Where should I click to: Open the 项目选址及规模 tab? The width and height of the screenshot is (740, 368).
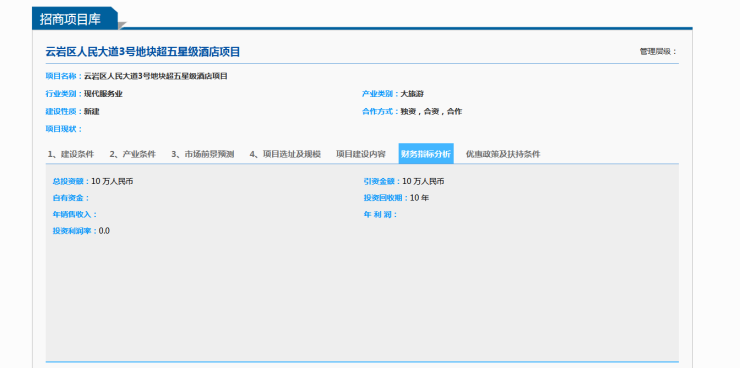click(285, 154)
